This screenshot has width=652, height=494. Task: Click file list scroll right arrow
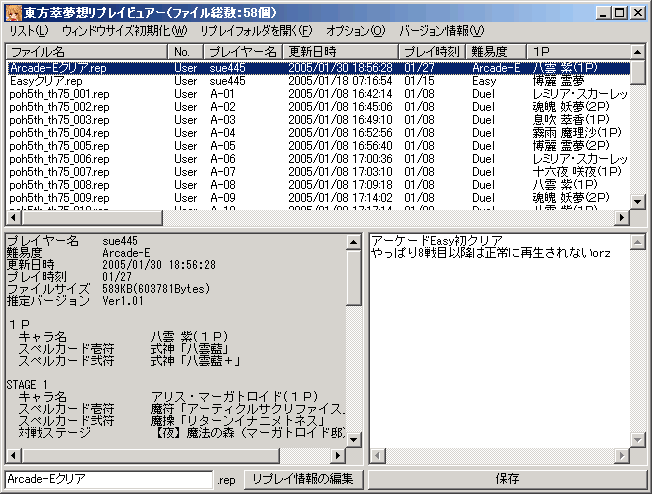622,217
